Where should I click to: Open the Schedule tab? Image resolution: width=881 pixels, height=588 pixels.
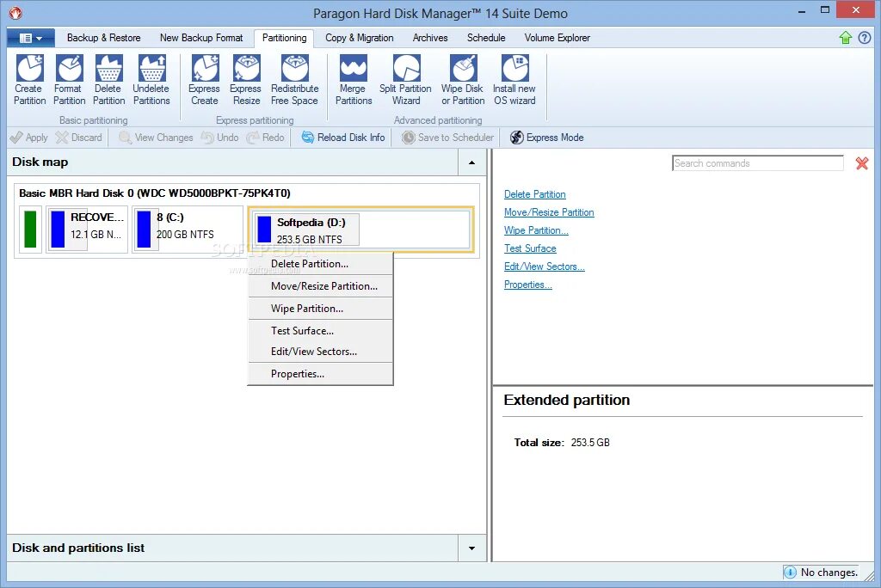coord(486,38)
